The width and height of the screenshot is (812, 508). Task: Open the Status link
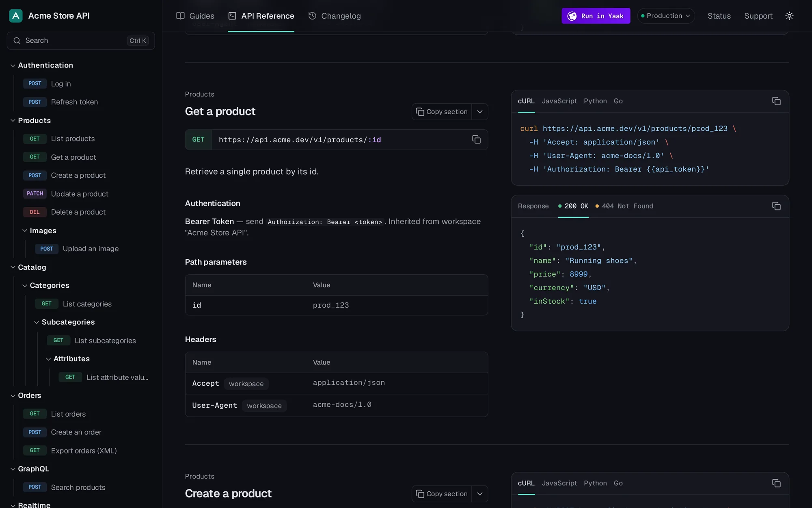[x=719, y=16]
